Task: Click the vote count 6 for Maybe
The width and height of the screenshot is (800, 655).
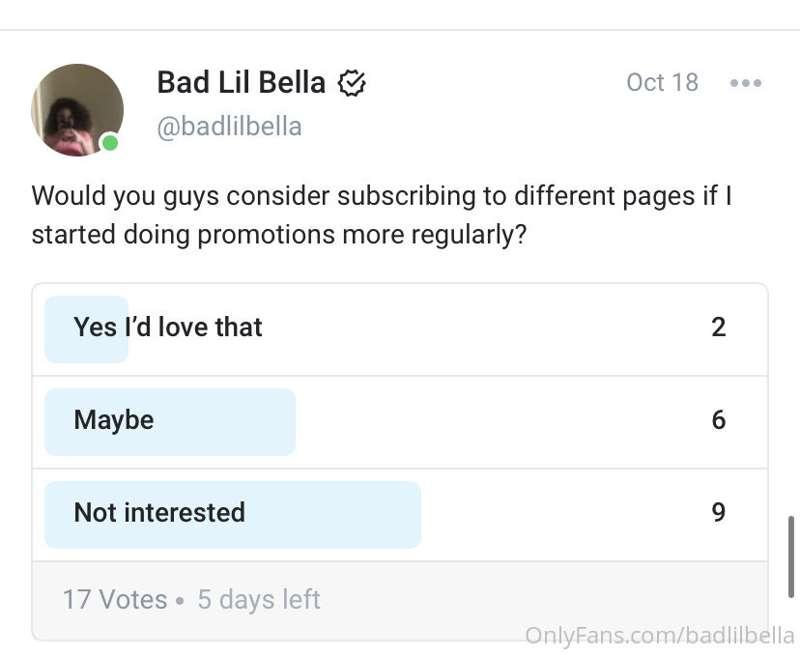Action: [718, 420]
